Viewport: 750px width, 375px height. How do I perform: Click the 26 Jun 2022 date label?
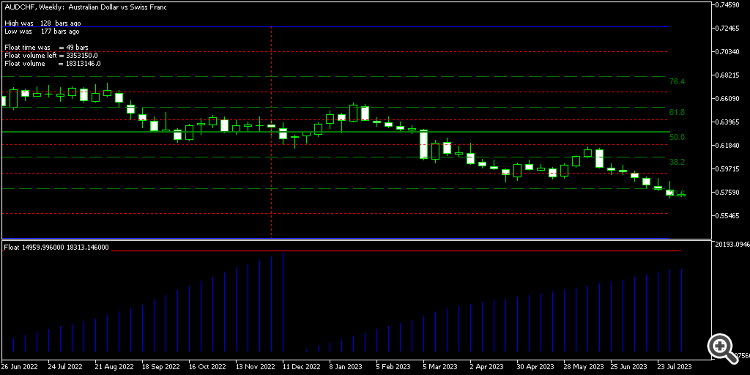point(20,367)
